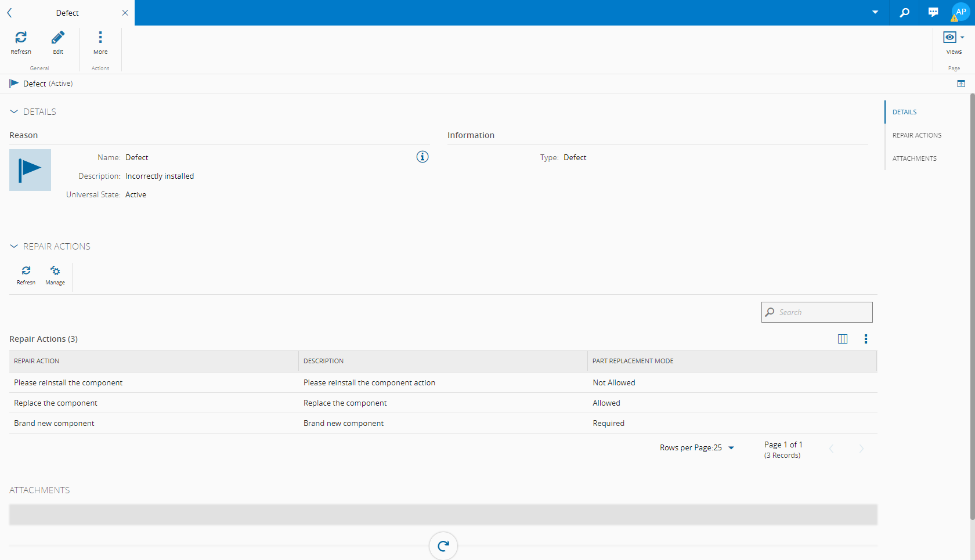Click the Repair Actions search field
Screen dimensions: 975x560
tap(817, 312)
